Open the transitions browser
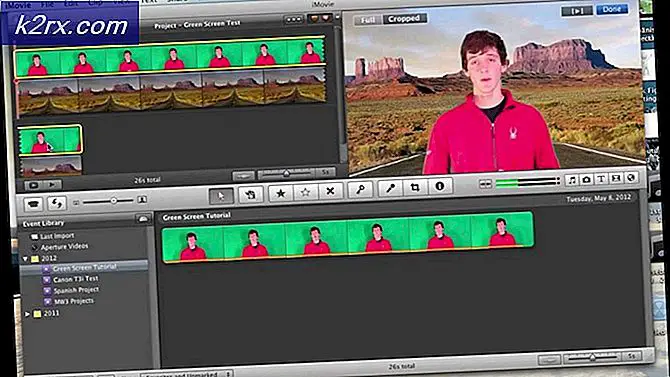670x377 pixels. tap(616, 178)
